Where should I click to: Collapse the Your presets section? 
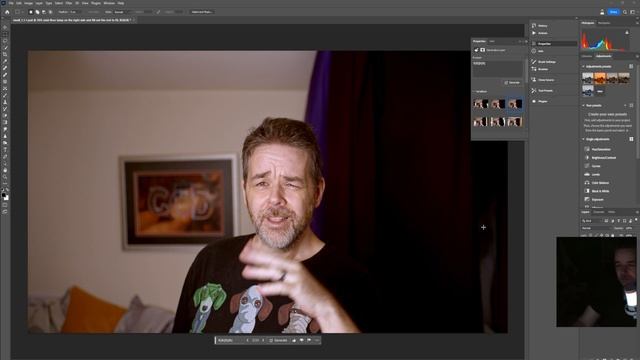[x=583, y=105]
